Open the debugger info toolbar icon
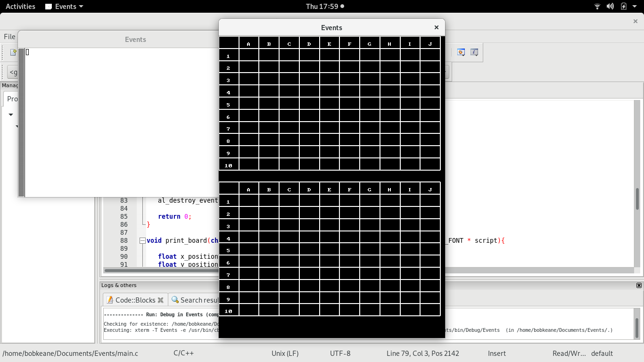This screenshot has width=644, height=362. 474,52
